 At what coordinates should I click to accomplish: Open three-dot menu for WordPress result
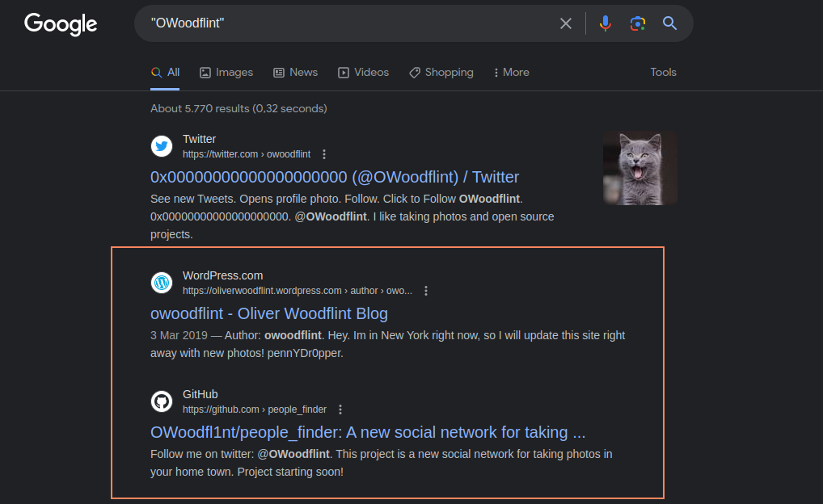click(x=426, y=291)
